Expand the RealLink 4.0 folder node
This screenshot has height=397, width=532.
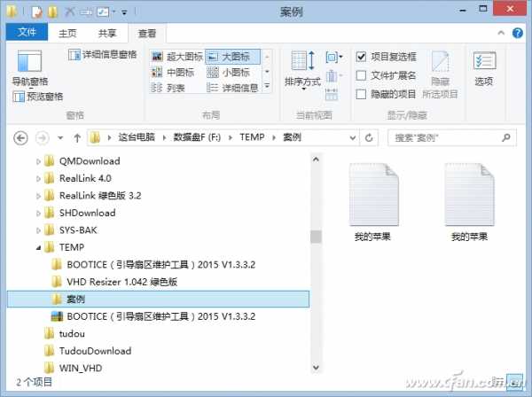click(38, 179)
